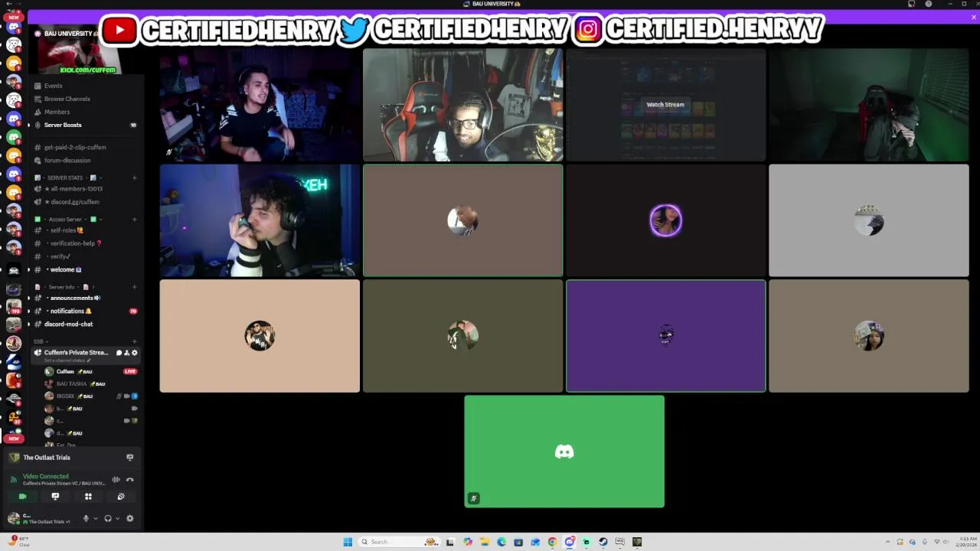The image size is (980, 551).
Task: Open chat icon on Cuffem's Private Stream channel
Action: pos(119,353)
